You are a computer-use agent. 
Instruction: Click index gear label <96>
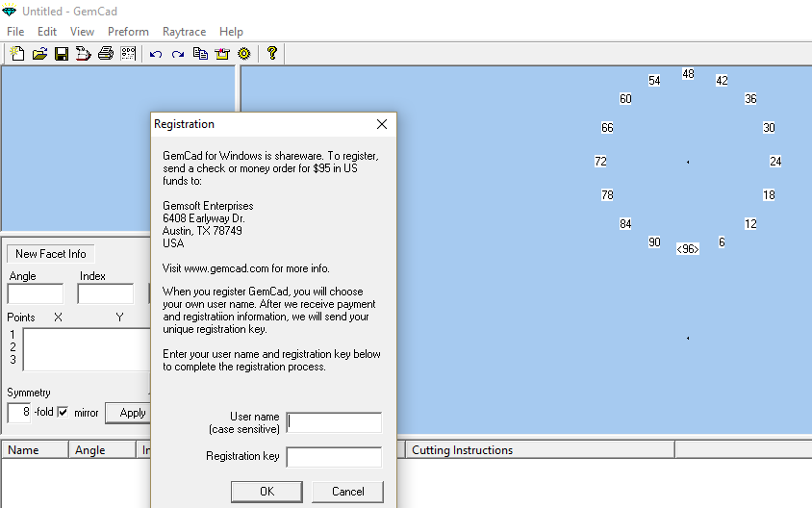688,249
